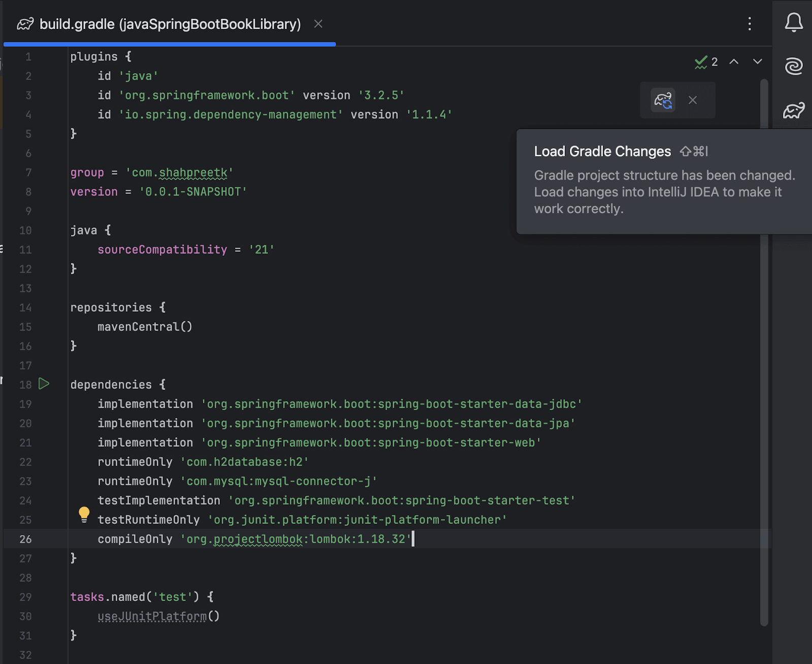
Task: Click the spring-boot-starter-data-jpa dependency
Action: point(388,423)
